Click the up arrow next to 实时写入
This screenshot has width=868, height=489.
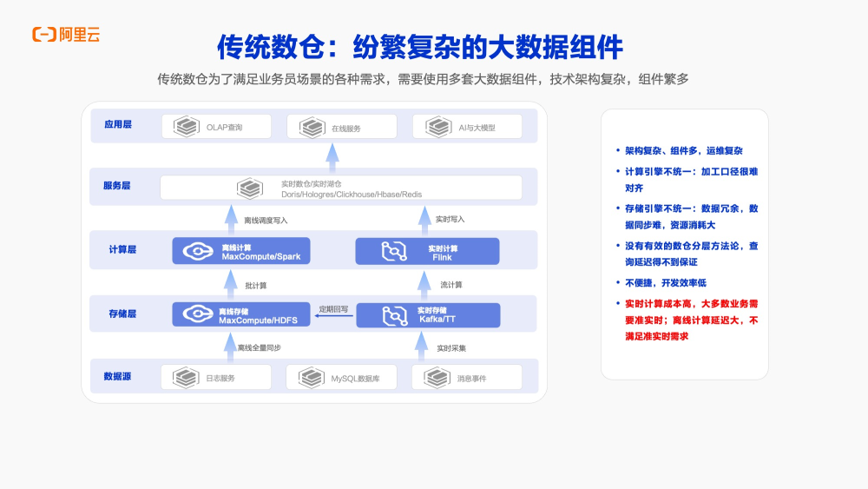pos(424,219)
